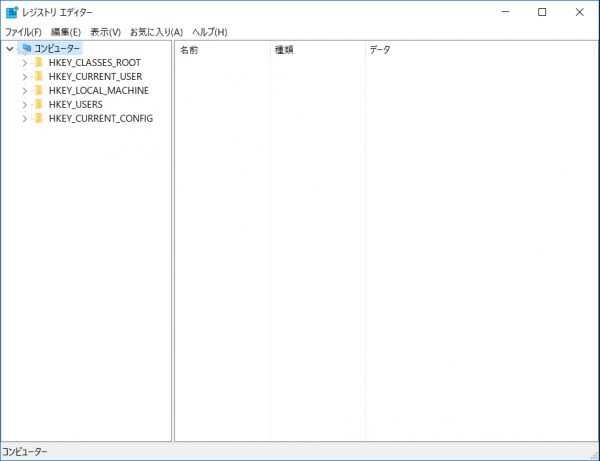Viewport: 600px width, 461px height.
Task: Expand the HKEY_CURRENT_USER key
Action: coord(24,76)
